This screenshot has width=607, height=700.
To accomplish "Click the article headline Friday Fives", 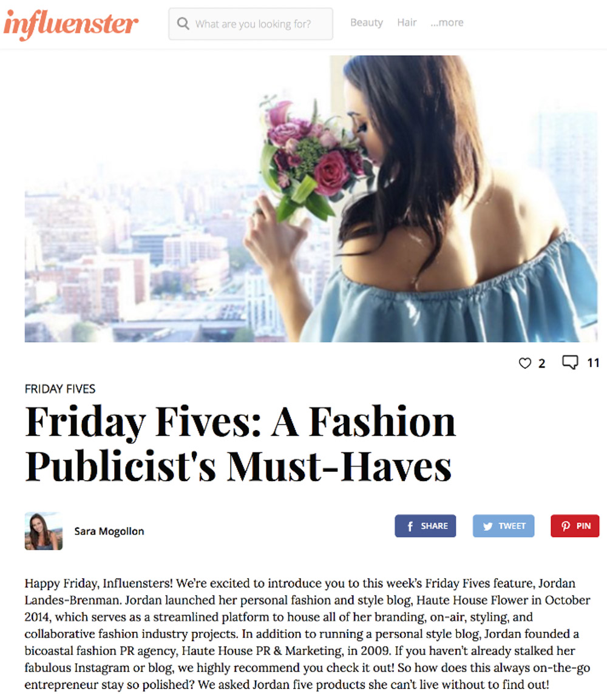I will (x=240, y=444).
